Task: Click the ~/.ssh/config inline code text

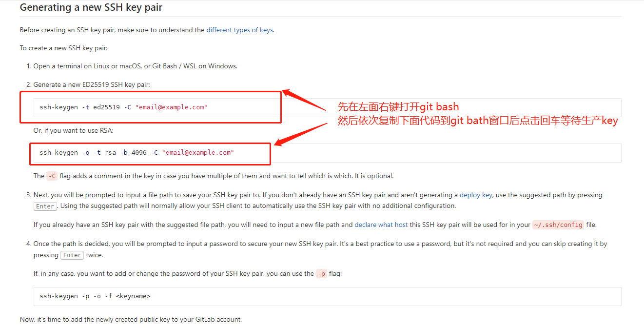Action: [558, 225]
